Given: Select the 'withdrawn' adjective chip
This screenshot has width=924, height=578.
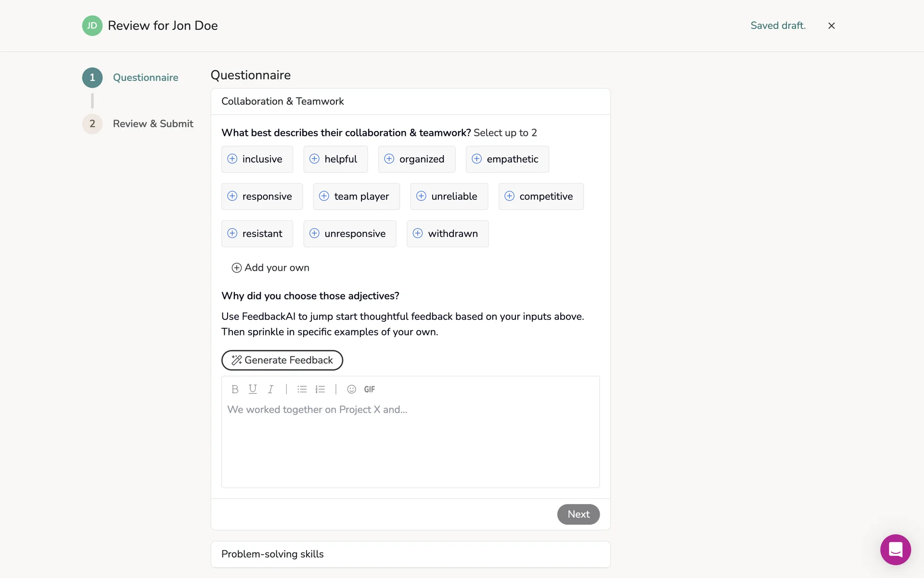Looking at the screenshot, I should coord(448,234).
